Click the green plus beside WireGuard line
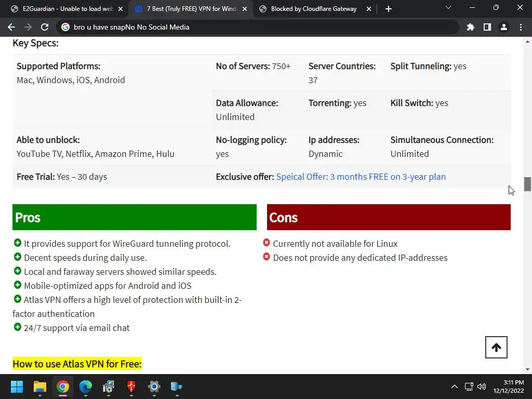Image resolution: width=532 pixels, height=399 pixels. [18, 243]
